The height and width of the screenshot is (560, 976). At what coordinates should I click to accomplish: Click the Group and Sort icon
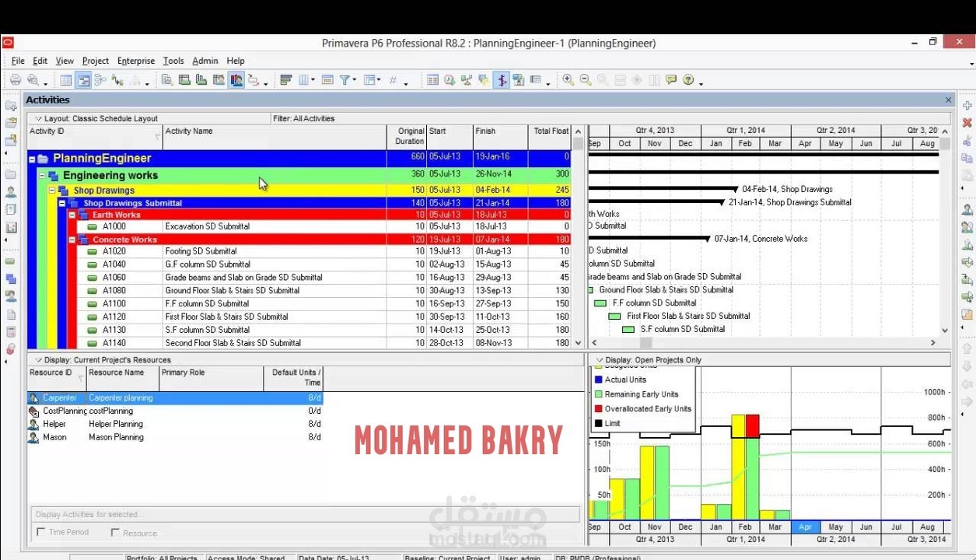pyautogui.click(x=369, y=79)
